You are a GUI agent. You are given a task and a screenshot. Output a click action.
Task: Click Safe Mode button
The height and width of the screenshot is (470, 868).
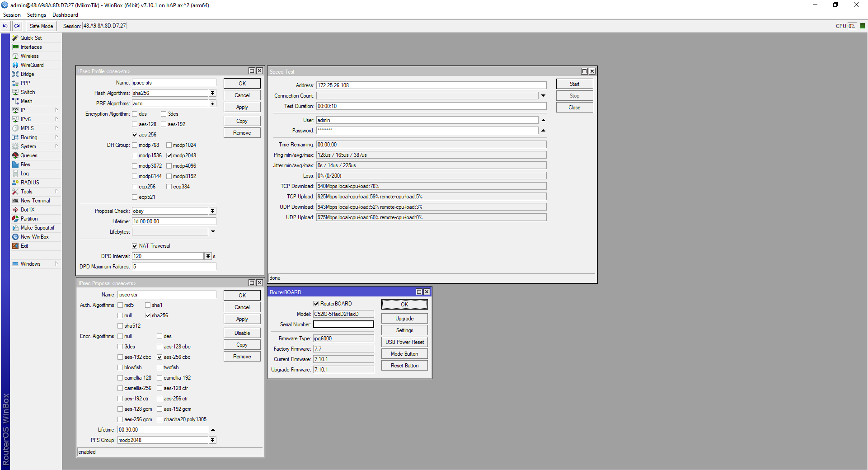(41, 26)
